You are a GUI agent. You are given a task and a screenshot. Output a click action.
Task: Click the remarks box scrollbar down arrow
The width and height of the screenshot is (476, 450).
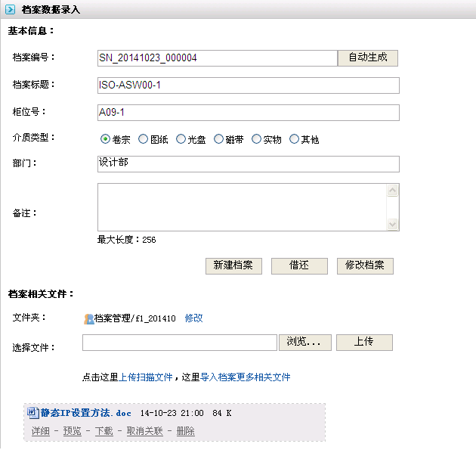(392, 224)
